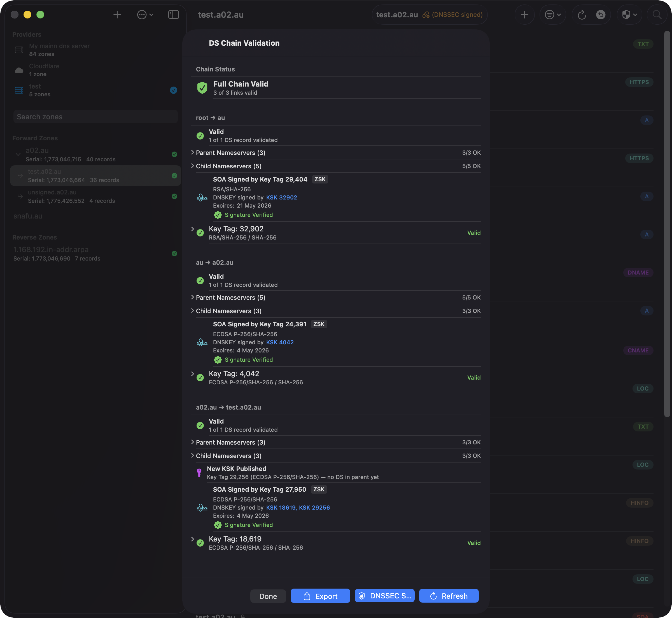Screen dimensions: 672x618
Task: Expand Key Tag: 32,902 details
Action: (192, 229)
